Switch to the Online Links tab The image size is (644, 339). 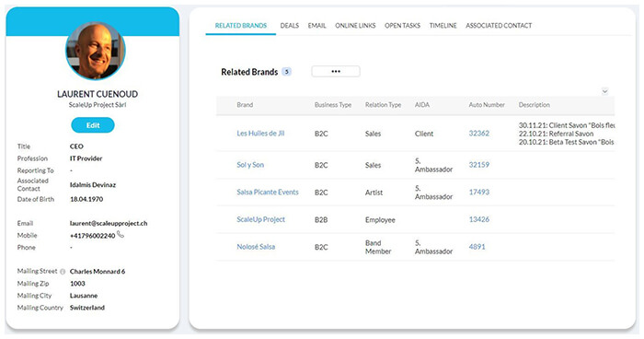[355, 26]
